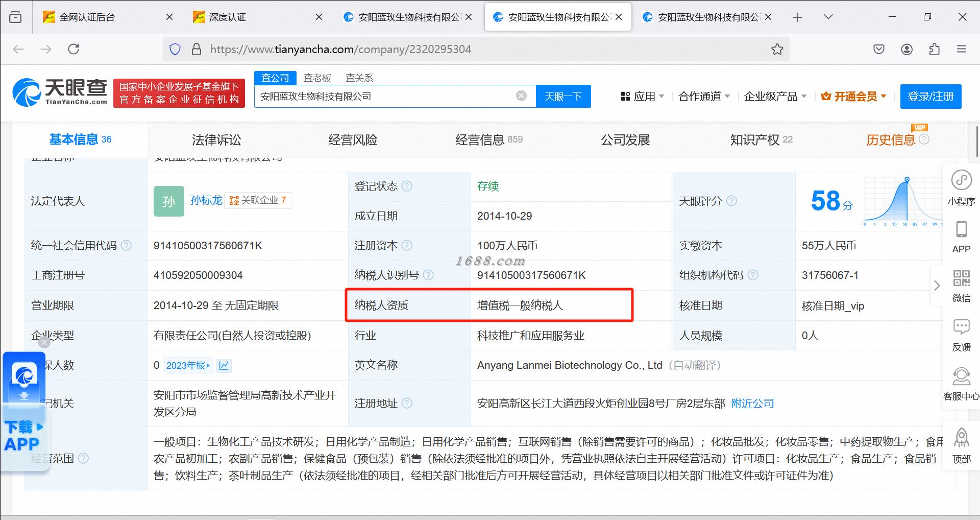Switch to the 经营信息 tab
The image size is (980, 520).
point(489,140)
